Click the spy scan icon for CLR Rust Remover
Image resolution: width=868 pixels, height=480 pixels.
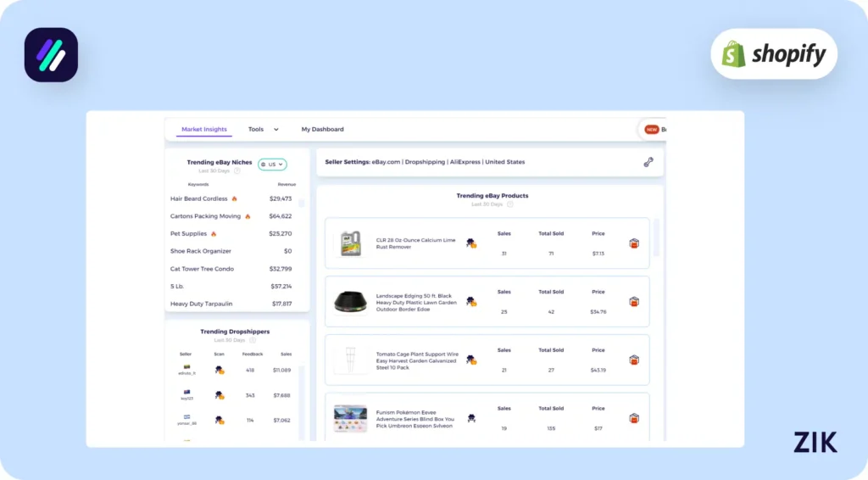[471, 243]
